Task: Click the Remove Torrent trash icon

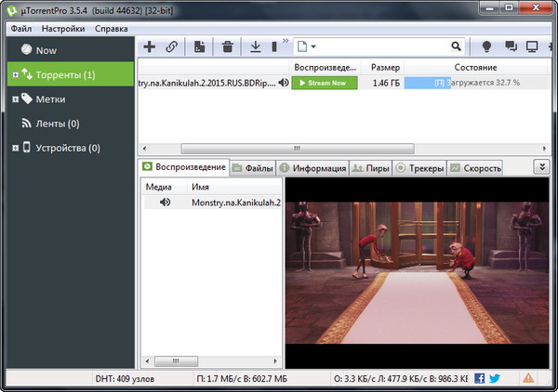Action: tap(227, 46)
